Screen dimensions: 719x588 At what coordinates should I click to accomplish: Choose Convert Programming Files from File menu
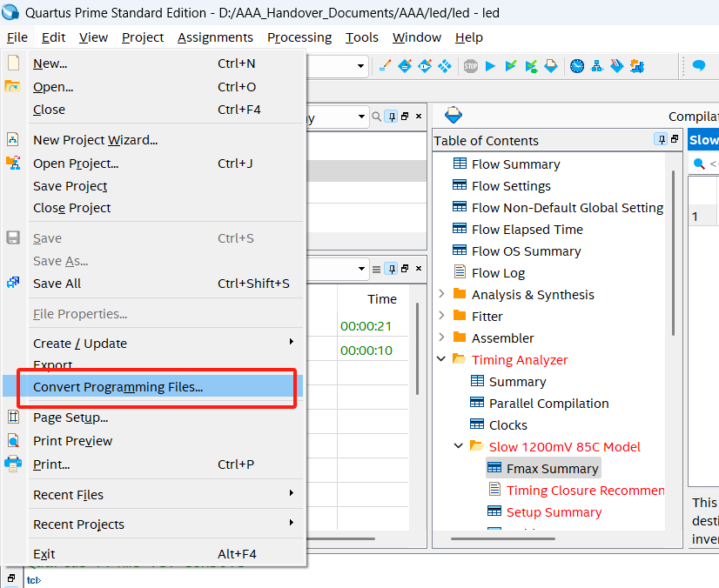pos(153,387)
